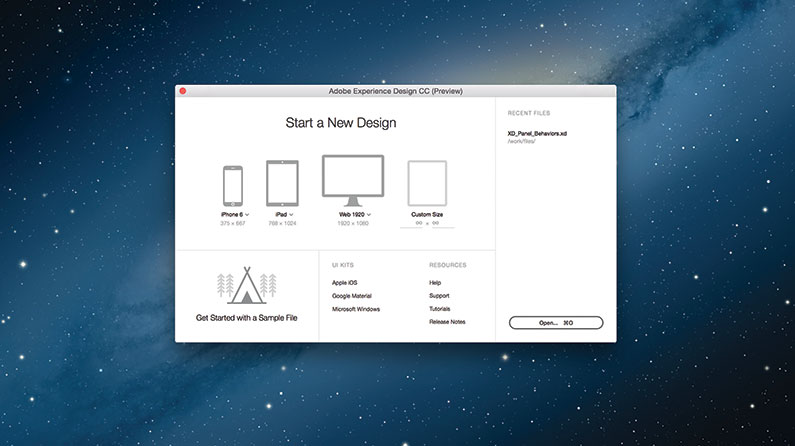Click the Open... button
Screen dimensions: 795x446
pyautogui.click(x=556, y=323)
